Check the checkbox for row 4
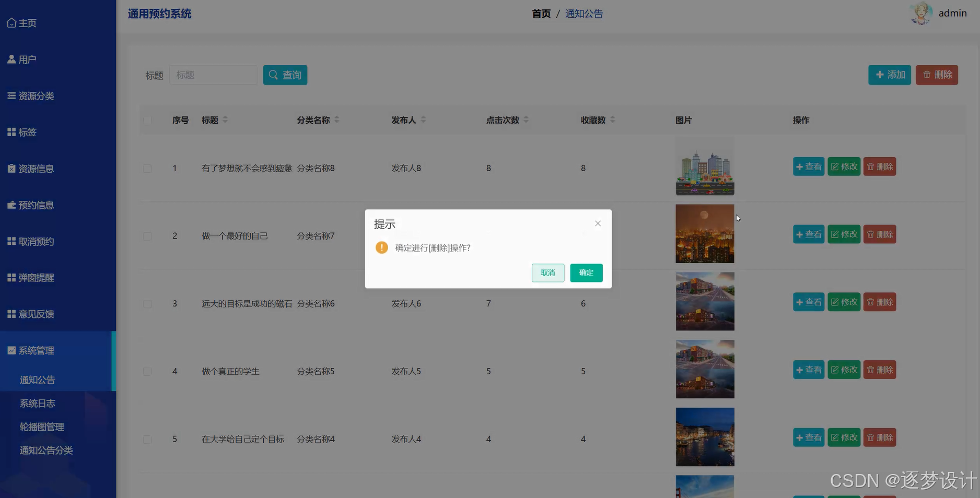This screenshot has width=980, height=498. [147, 371]
